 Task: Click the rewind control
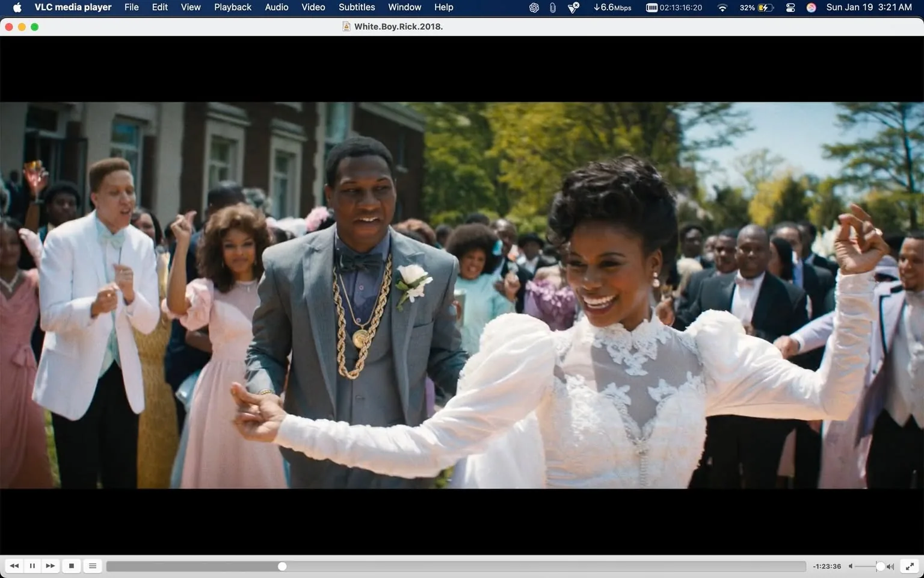(x=14, y=566)
